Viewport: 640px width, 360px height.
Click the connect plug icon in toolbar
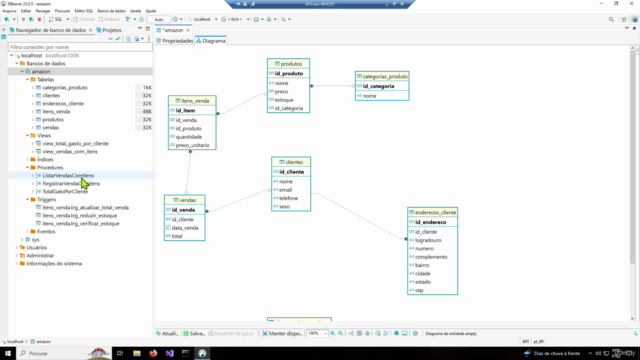pyautogui.click(x=23, y=19)
